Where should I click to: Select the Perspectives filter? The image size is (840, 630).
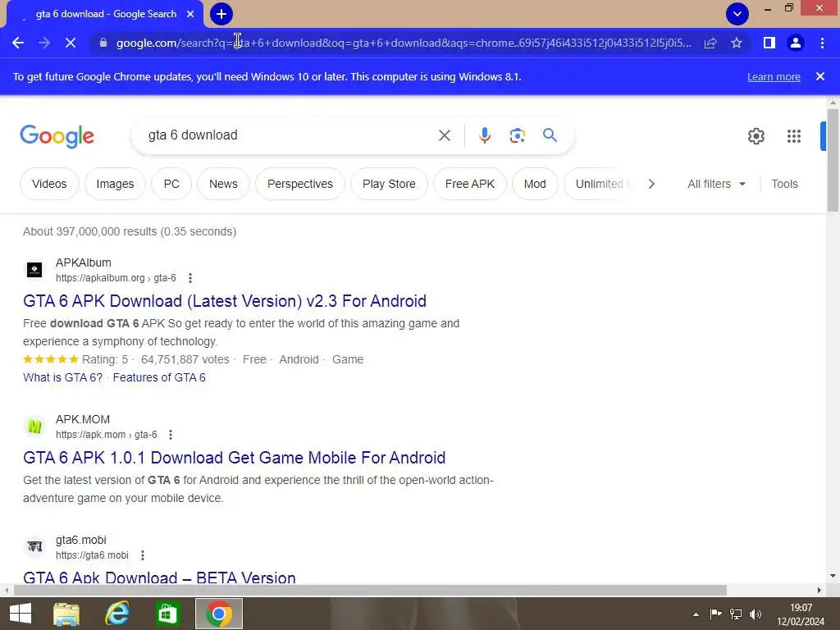click(x=300, y=184)
